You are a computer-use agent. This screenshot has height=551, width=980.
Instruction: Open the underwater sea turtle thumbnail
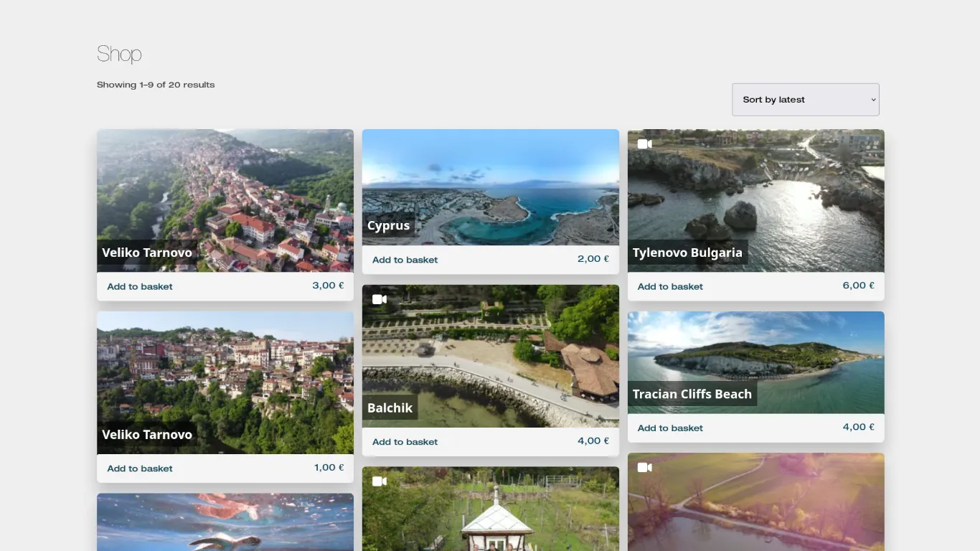click(x=225, y=522)
